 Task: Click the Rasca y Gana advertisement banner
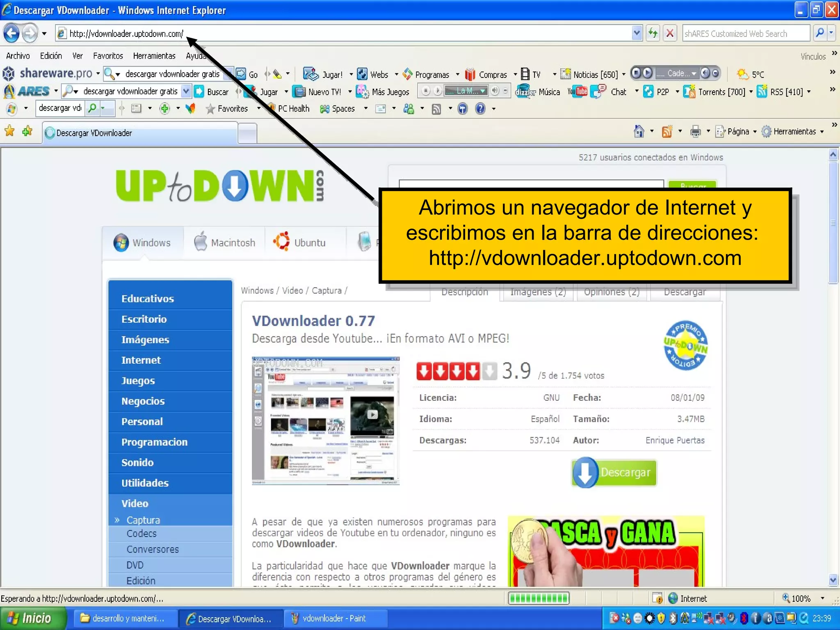[606, 551]
